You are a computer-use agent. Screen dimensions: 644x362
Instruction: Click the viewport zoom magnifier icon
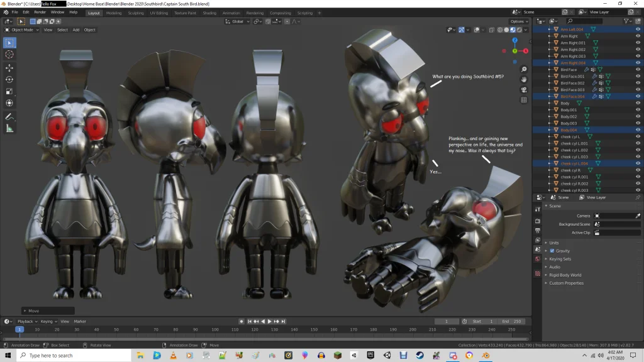pyautogui.click(x=524, y=69)
